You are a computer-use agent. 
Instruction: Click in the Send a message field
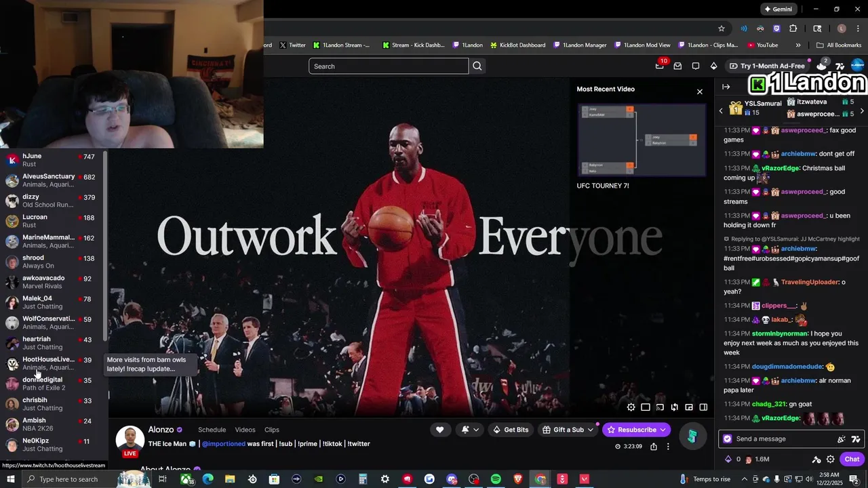[783, 439]
